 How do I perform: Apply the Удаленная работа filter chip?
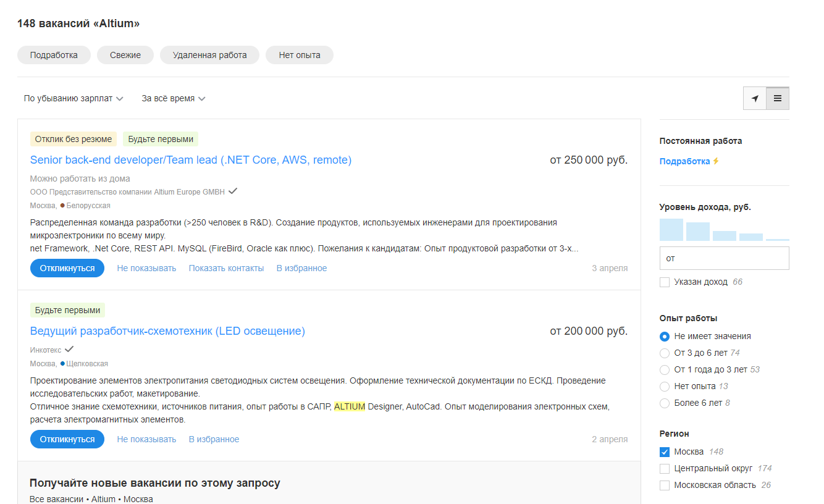210,55
